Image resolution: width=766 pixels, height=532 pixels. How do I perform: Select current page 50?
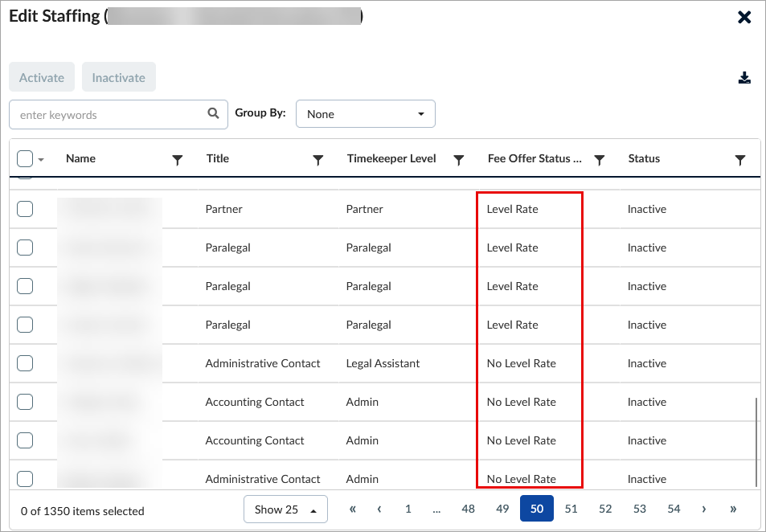[x=536, y=509]
